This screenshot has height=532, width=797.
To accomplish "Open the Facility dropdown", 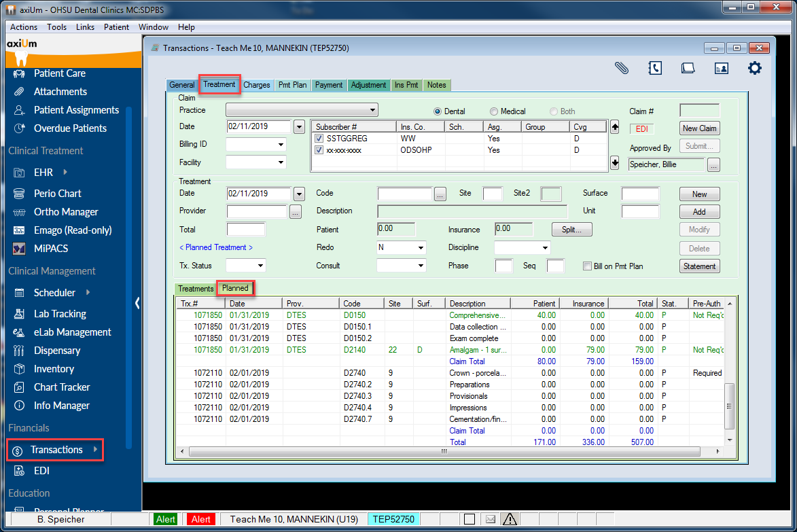I will tap(255, 162).
